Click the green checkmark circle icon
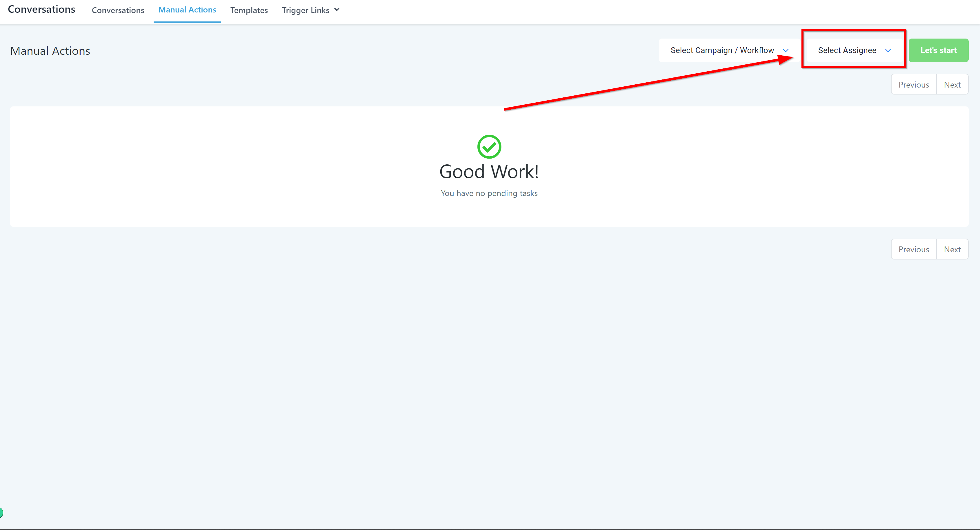980x530 pixels. click(489, 146)
